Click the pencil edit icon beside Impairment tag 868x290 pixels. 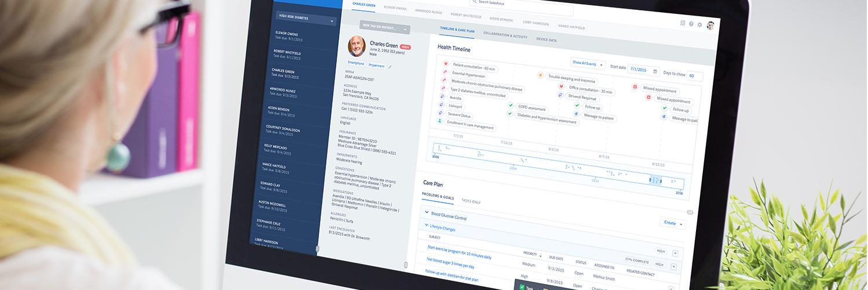tap(390, 67)
